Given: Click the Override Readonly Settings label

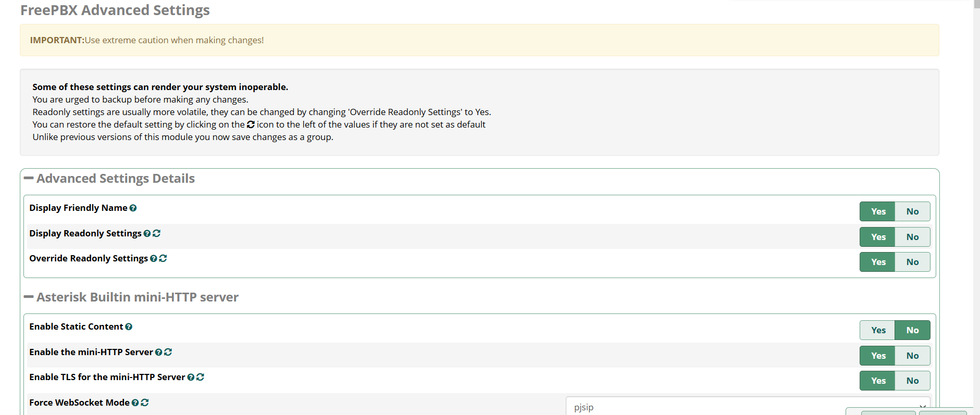Looking at the screenshot, I should 89,258.
